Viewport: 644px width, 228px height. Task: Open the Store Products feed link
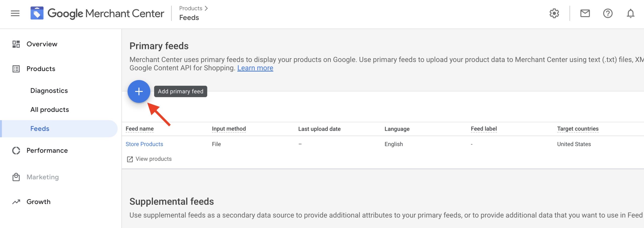[x=144, y=144]
